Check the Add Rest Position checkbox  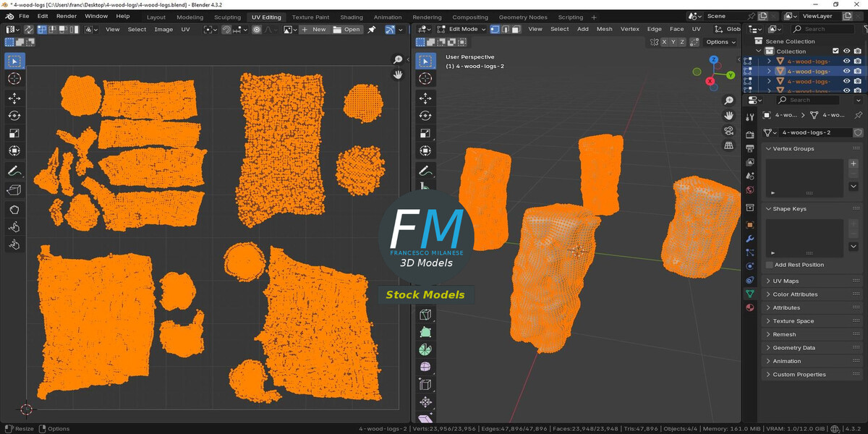(769, 265)
